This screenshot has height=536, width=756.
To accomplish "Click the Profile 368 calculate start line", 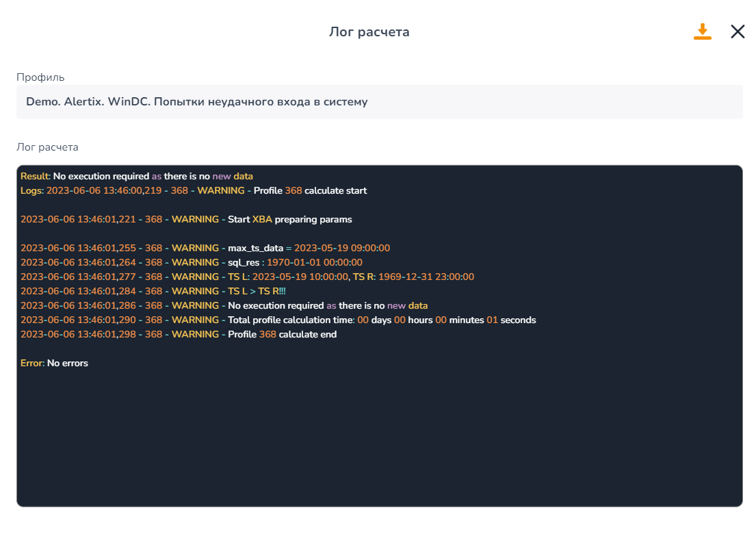I will tap(194, 190).
